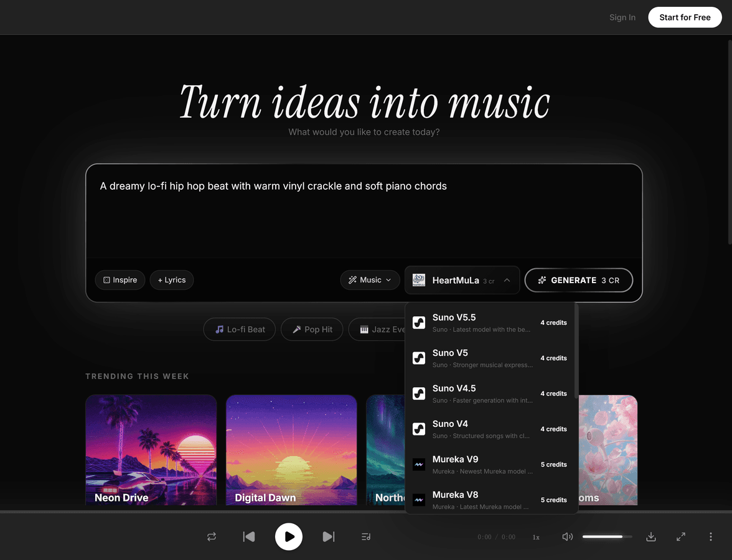The height and width of the screenshot is (560, 732).
Task: Click the model dropdown list scrollbar
Action: pyautogui.click(x=576, y=351)
